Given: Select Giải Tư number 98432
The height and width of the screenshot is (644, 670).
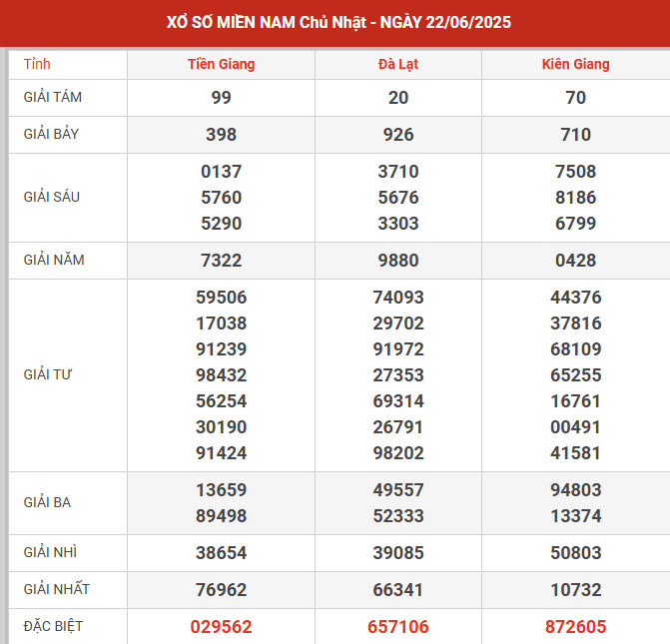Looking at the screenshot, I should (222, 375).
